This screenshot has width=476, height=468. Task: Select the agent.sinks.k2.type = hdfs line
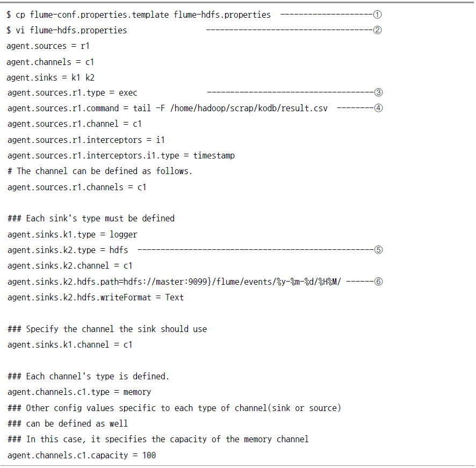pyautogui.click(x=68, y=250)
